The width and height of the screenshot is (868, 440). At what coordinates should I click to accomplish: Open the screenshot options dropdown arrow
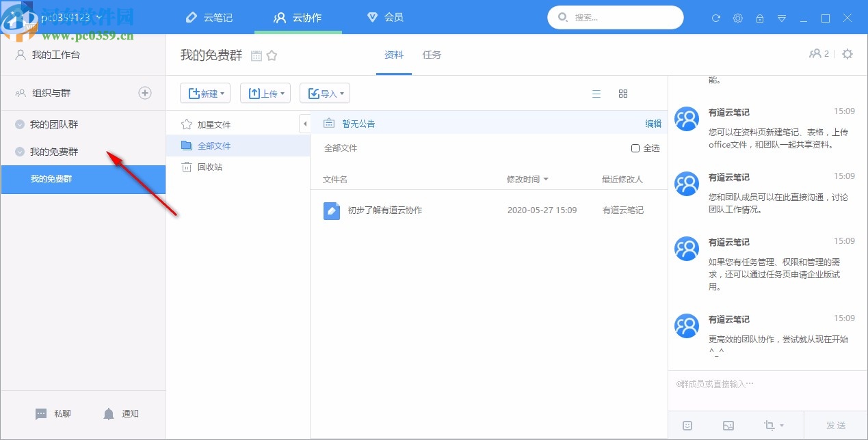coord(782,426)
